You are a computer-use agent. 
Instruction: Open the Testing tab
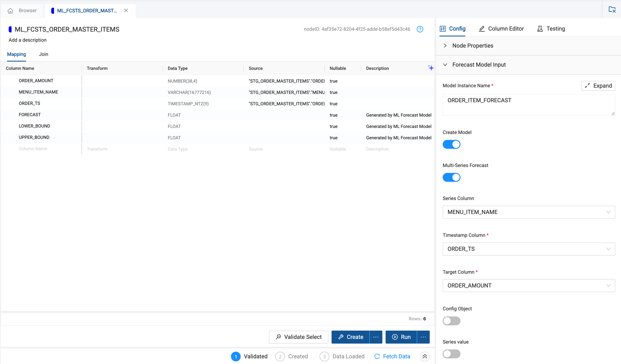[x=551, y=29]
